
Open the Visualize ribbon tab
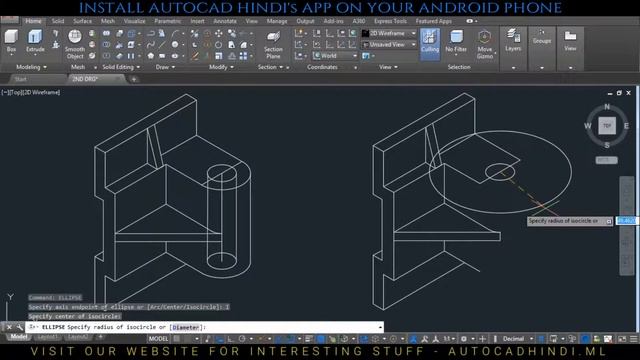click(134, 21)
